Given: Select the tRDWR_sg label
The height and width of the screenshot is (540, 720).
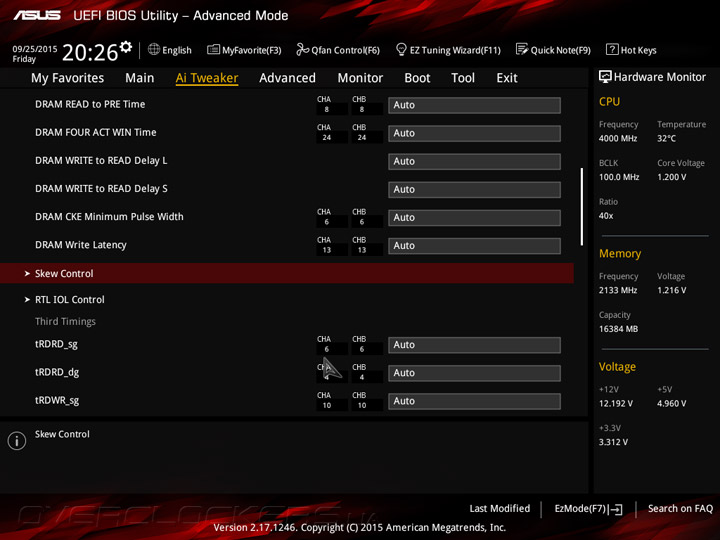Looking at the screenshot, I should pos(57,400).
